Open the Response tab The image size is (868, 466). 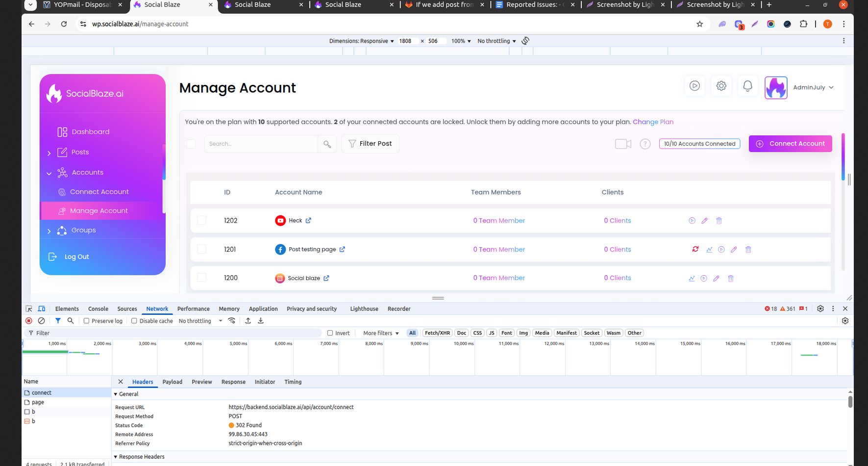tap(233, 382)
